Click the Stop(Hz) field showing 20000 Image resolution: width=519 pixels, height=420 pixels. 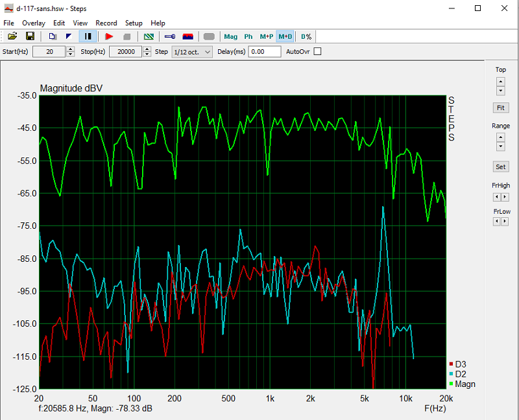(126, 52)
